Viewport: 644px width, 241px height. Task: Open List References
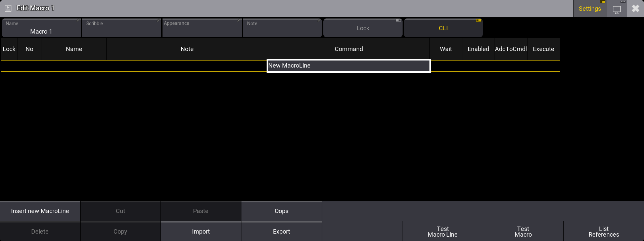pyautogui.click(x=603, y=232)
